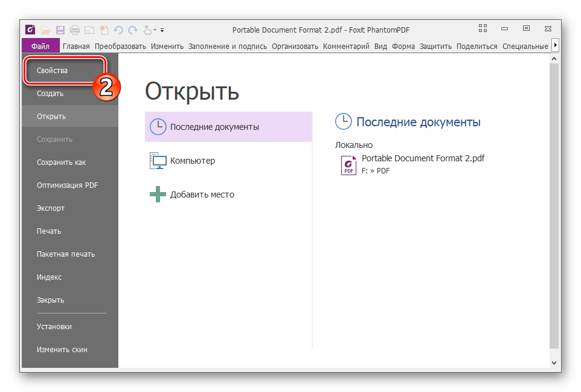581x392 pixels.
Task: Switch to the Комментарий tab
Action: (346, 47)
